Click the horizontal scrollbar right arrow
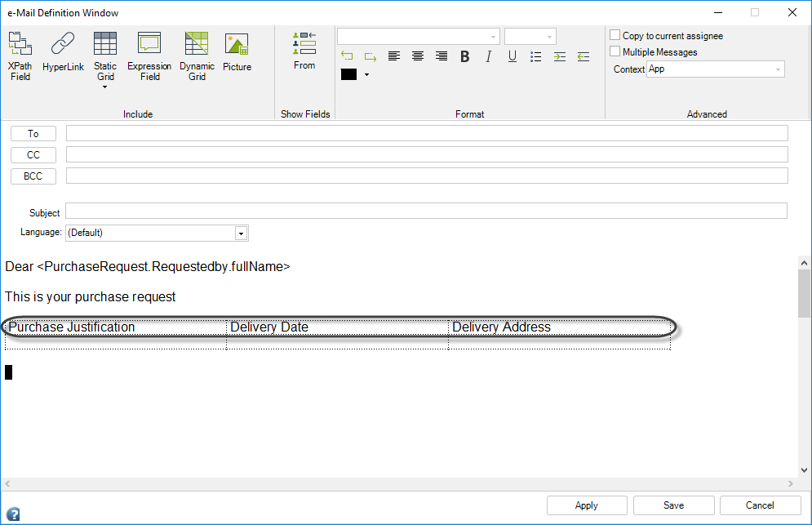812x525 pixels. (791, 484)
